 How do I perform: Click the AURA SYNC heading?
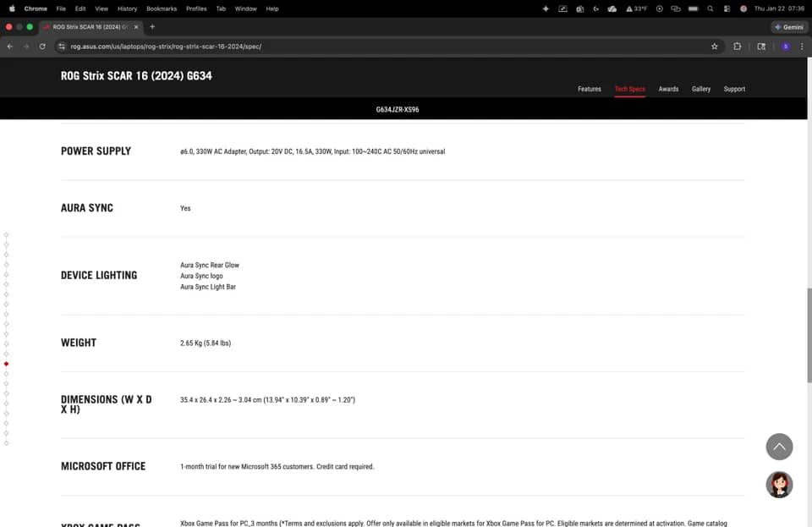(87, 208)
